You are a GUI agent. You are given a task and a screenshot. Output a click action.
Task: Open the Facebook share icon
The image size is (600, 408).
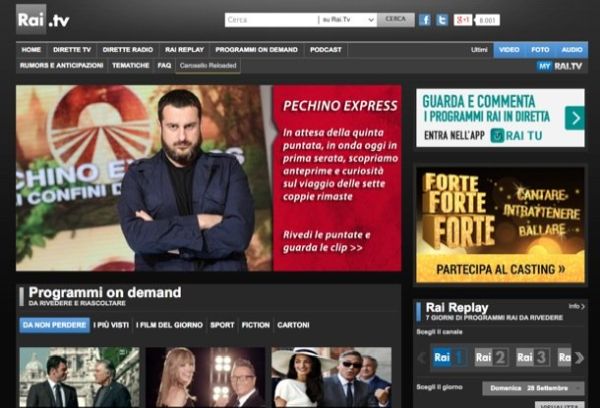click(x=424, y=20)
